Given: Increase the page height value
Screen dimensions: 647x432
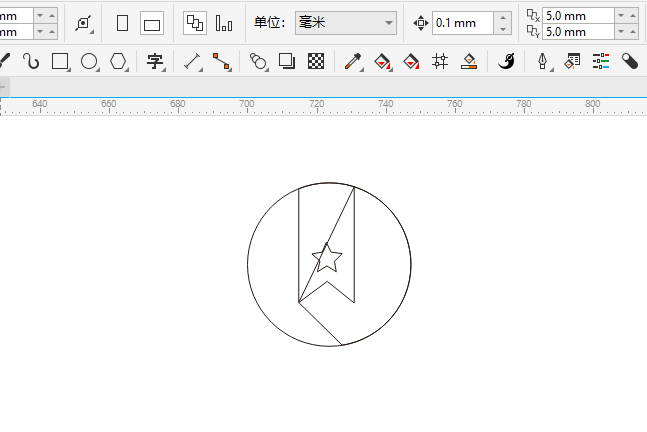Looking at the screenshot, I should [52, 31].
